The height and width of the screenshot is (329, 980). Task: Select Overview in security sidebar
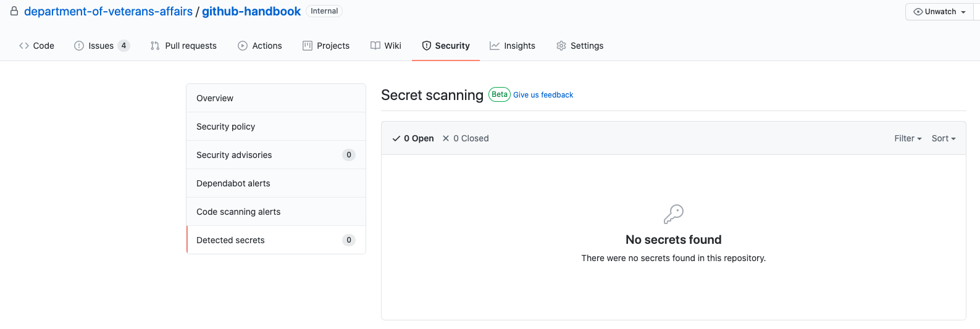[x=276, y=98]
